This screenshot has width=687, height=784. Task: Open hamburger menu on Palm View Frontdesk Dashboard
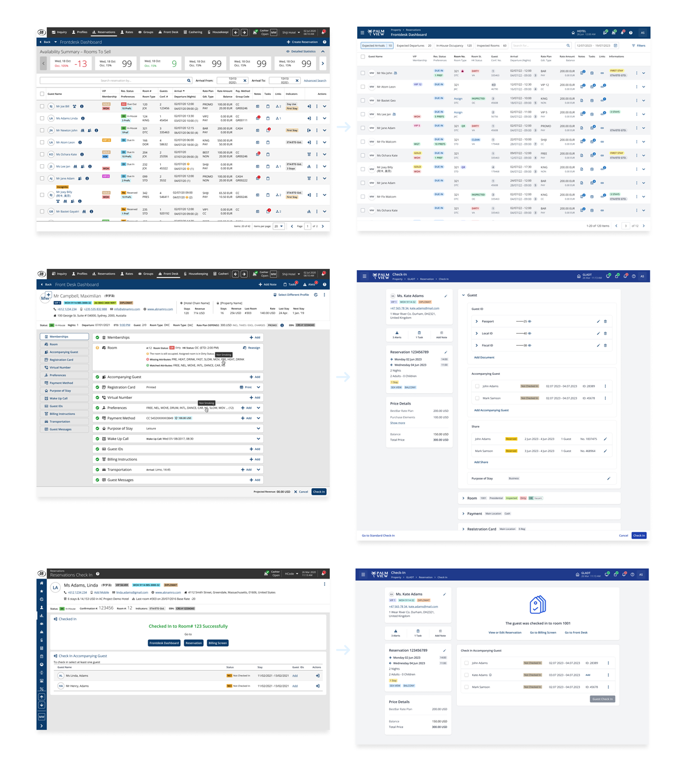(362, 33)
